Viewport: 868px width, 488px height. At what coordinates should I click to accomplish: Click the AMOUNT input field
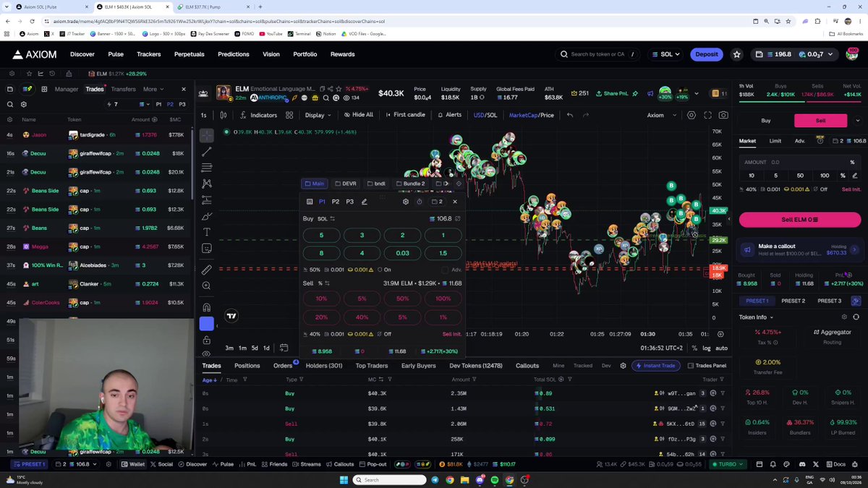click(x=799, y=162)
